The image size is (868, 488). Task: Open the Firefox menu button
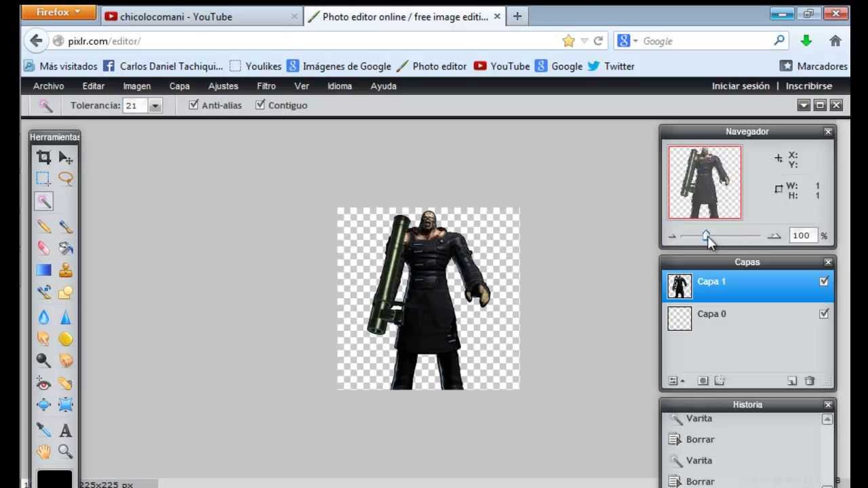click(x=58, y=12)
